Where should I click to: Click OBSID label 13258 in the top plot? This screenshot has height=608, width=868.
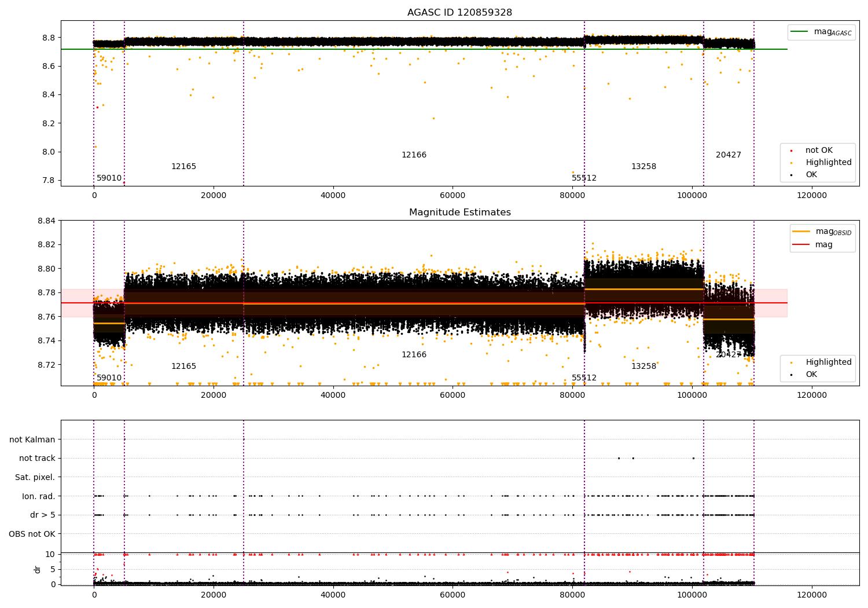coord(643,167)
